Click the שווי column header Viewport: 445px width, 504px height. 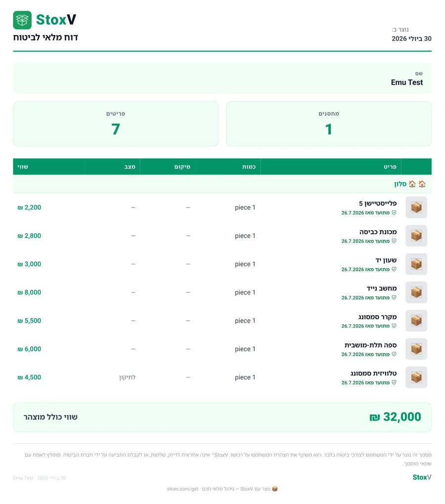(x=23, y=167)
